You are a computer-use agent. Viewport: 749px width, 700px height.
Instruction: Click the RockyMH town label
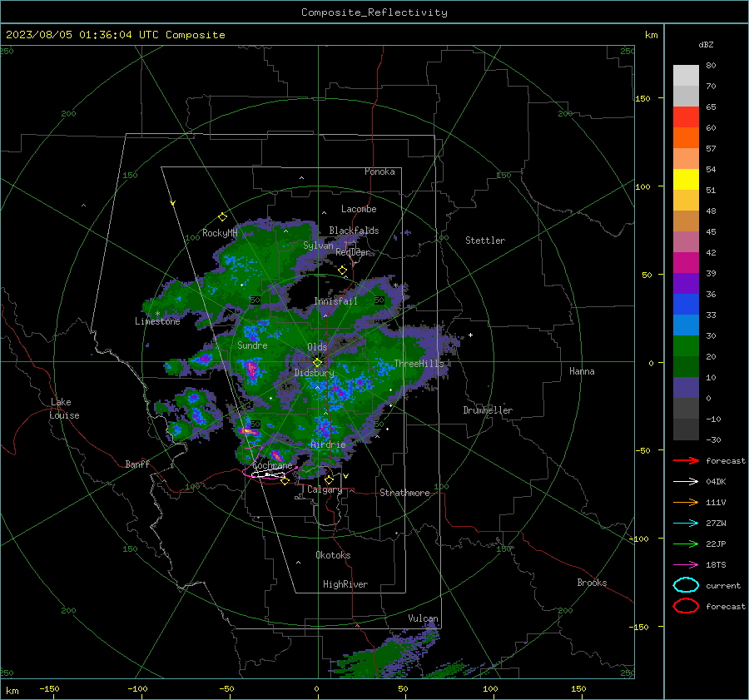pos(220,233)
